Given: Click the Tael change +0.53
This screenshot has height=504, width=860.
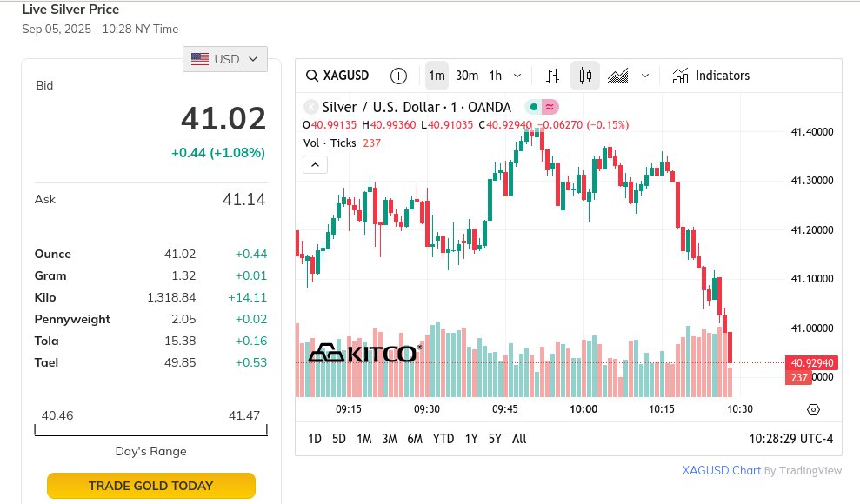Looking at the screenshot, I should [250, 362].
